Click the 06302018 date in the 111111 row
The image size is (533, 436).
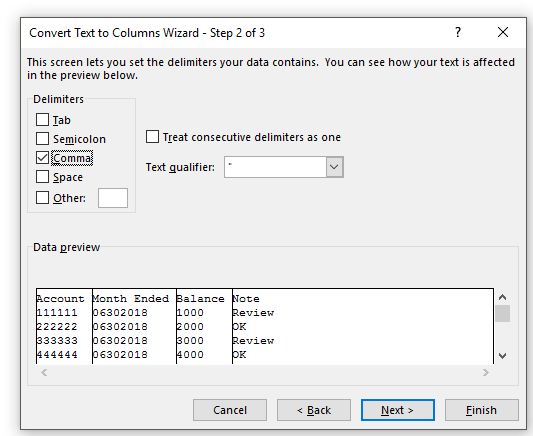coord(120,313)
